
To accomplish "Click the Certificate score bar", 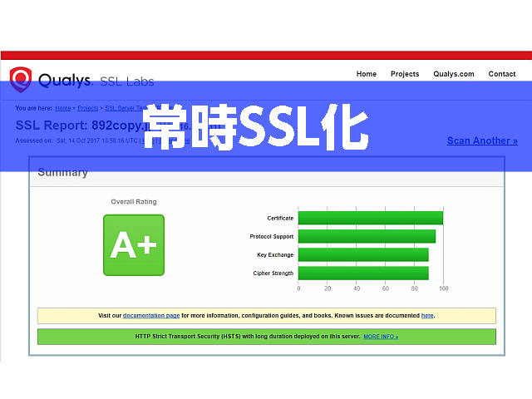I will [371, 218].
